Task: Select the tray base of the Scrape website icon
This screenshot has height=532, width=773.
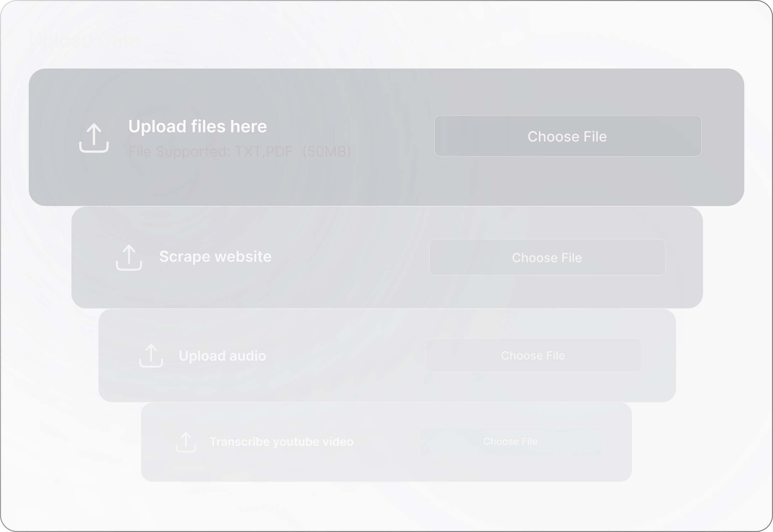Action: (129, 267)
